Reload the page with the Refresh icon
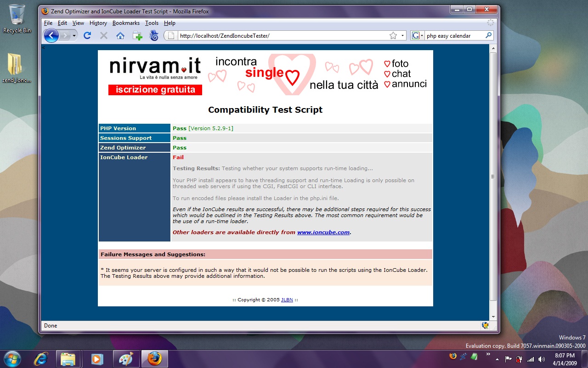 [x=87, y=35]
